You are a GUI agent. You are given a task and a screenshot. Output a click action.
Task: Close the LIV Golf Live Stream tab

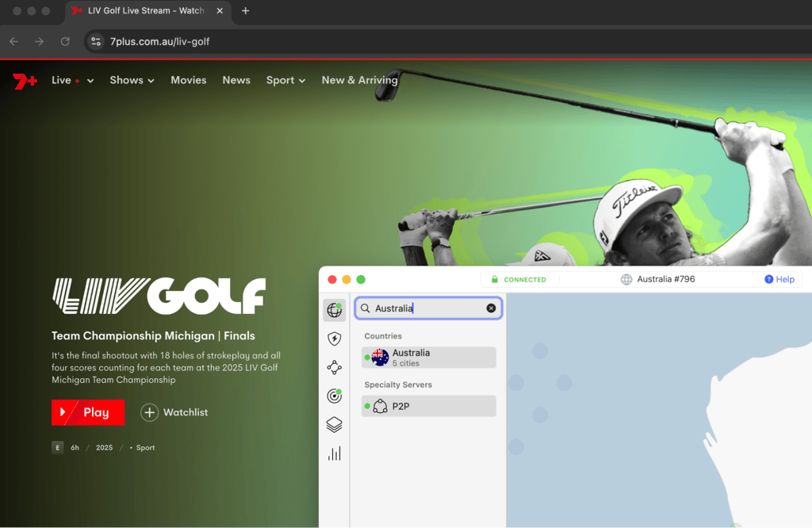click(x=220, y=10)
